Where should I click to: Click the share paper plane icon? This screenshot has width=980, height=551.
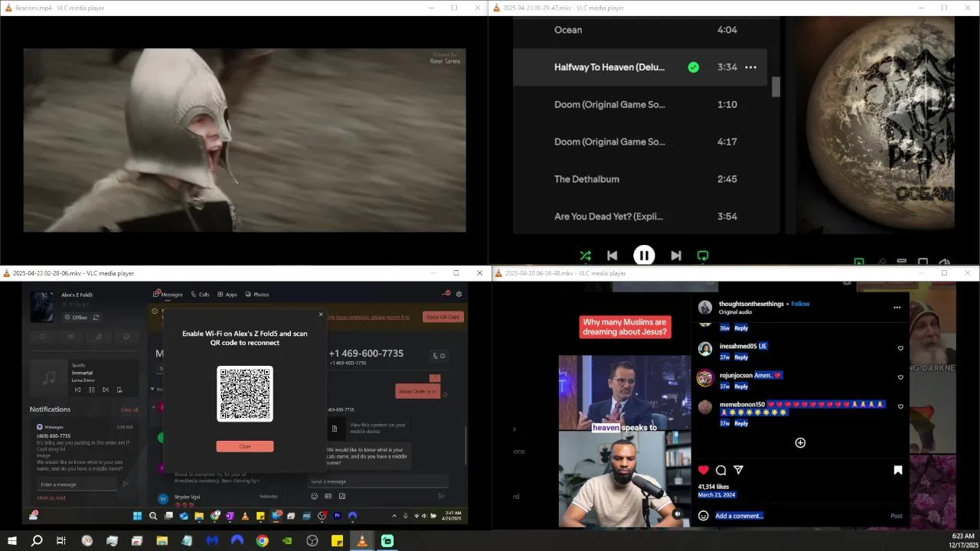[738, 470]
